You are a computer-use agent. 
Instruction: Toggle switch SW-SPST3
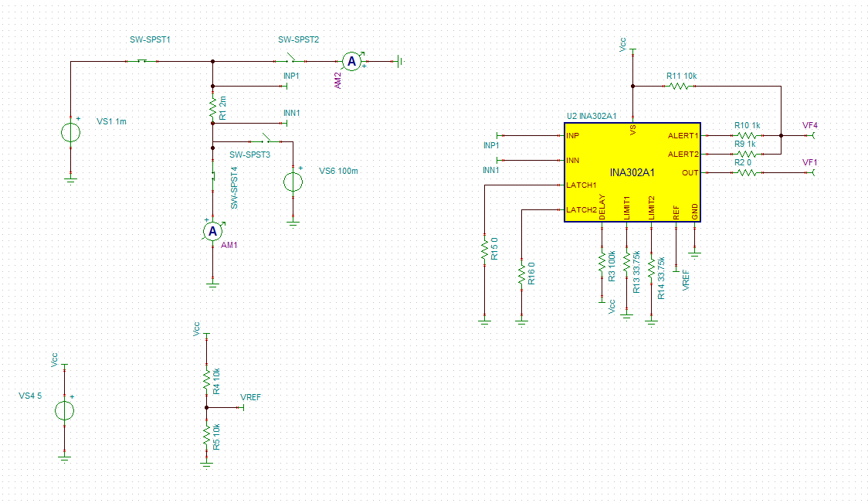click(x=267, y=138)
